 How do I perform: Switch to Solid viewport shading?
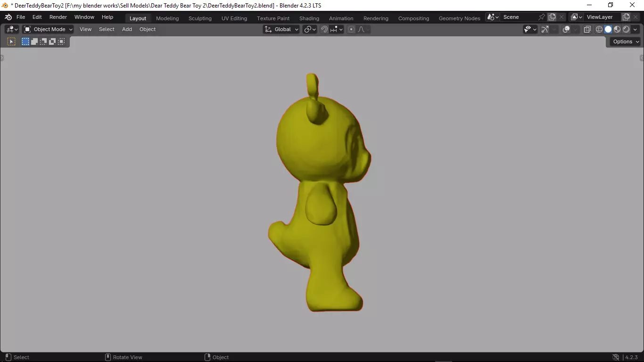pos(608,29)
